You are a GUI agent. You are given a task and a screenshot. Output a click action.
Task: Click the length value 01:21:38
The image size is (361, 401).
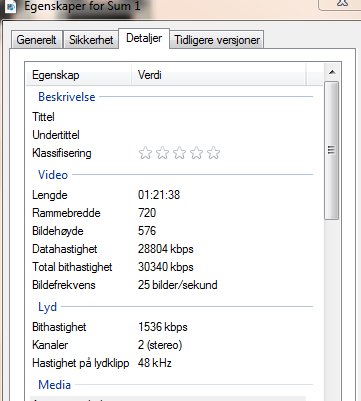159,195
